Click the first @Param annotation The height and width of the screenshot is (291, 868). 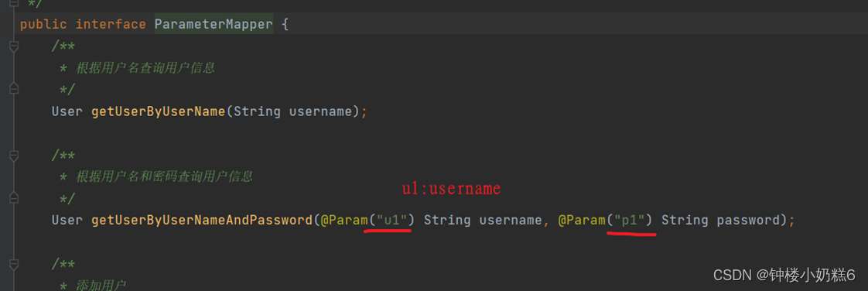tap(344, 220)
